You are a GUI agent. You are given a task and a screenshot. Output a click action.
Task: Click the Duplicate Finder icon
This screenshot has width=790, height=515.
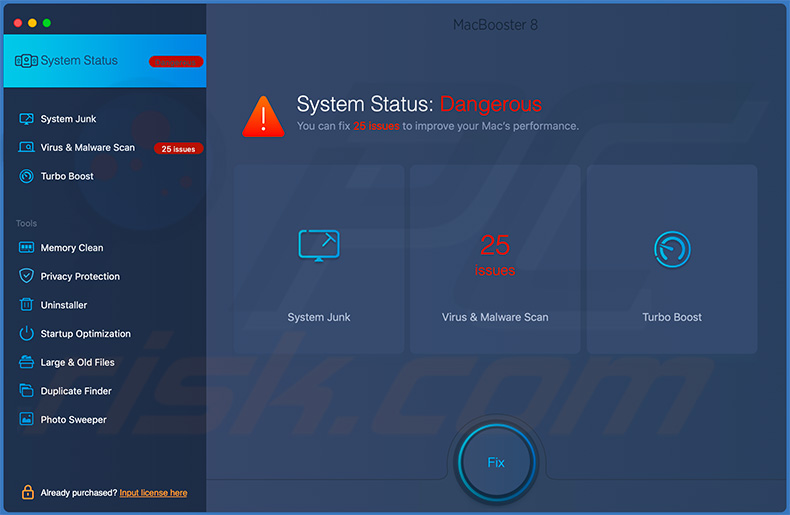coord(26,390)
